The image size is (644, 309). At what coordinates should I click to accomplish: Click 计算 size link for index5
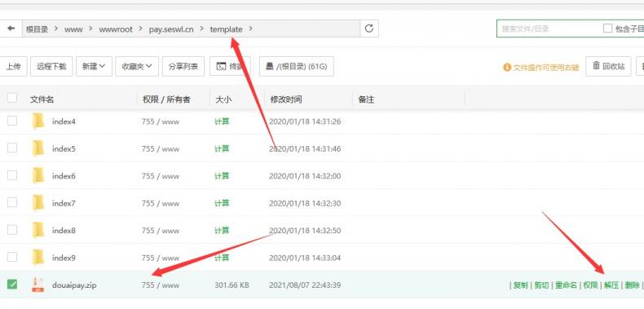(222, 148)
